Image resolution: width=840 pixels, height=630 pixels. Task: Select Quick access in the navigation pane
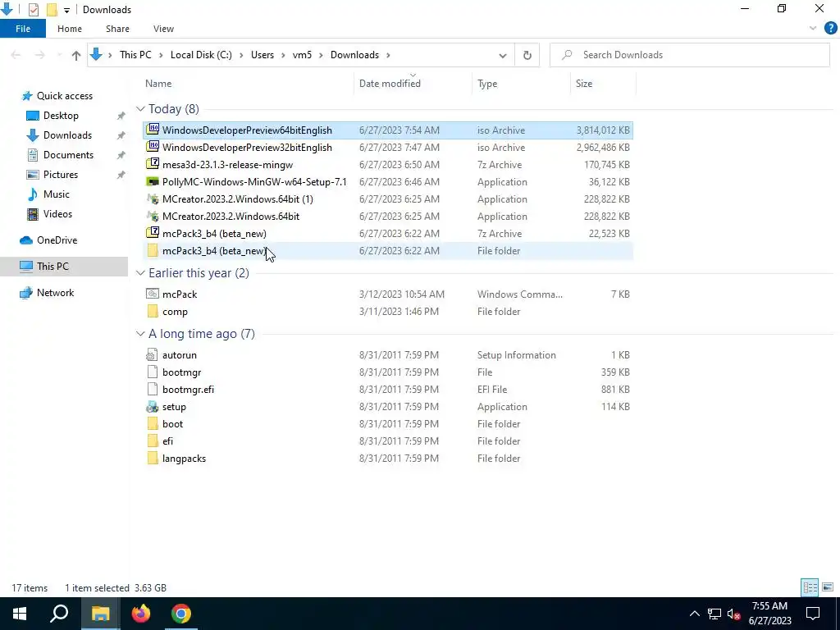tap(64, 96)
